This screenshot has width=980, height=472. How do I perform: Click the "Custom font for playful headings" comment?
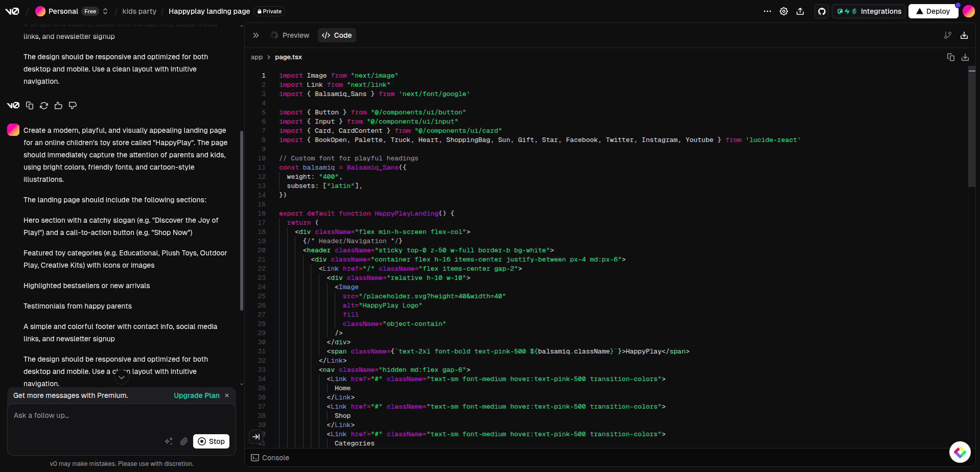tap(348, 158)
